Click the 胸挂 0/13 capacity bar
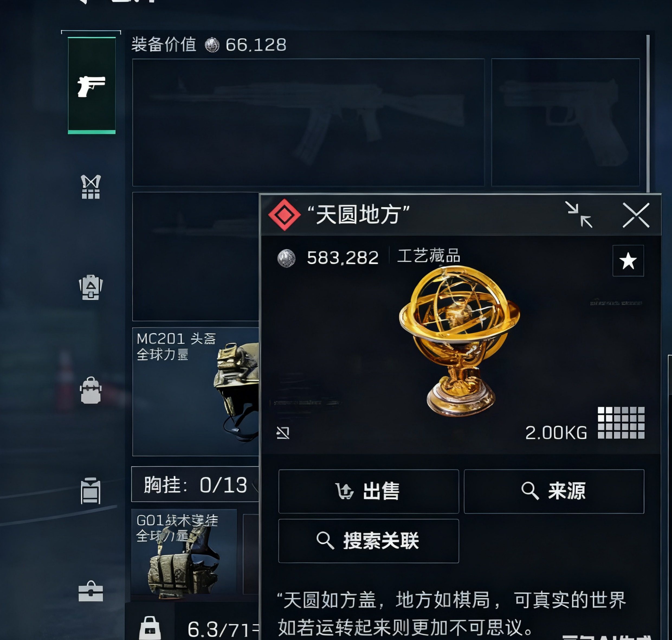The height and width of the screenshot is (640, 672). (195, 484)
